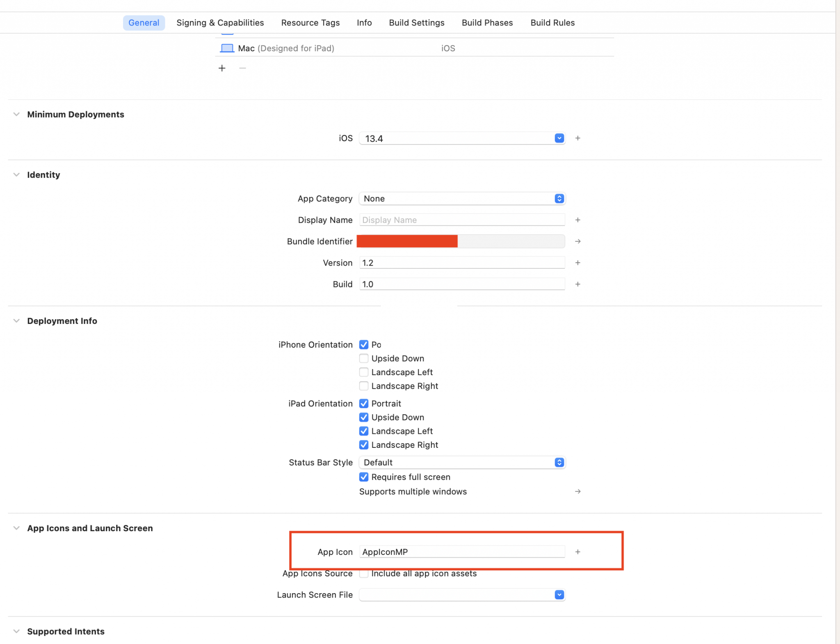Click arrow icon beside Bundle Identifier

tap(577, 241)
